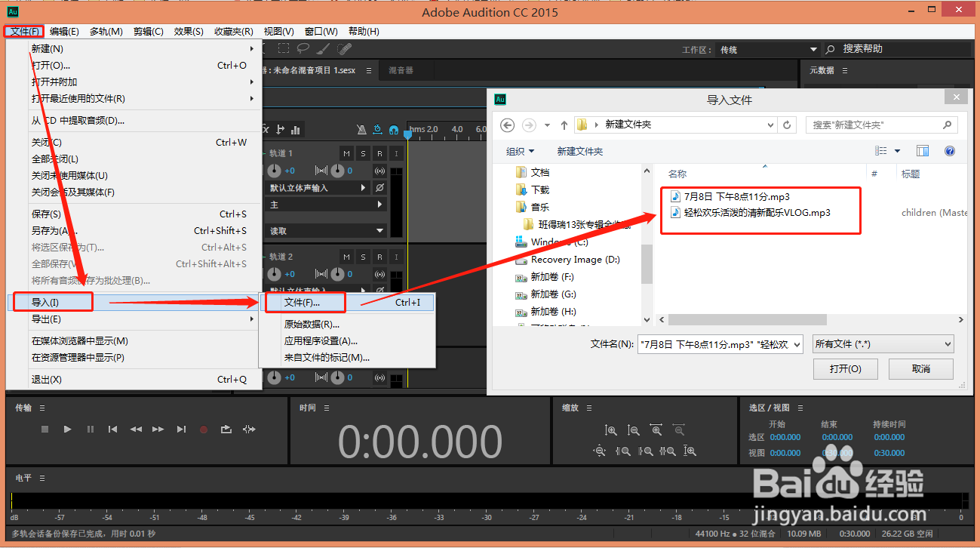Image resolution: width=980 pixels, height=548 pixels.
Task: Click the 打开(O) button
Action: pyautogui.click(x=846, y=369)
